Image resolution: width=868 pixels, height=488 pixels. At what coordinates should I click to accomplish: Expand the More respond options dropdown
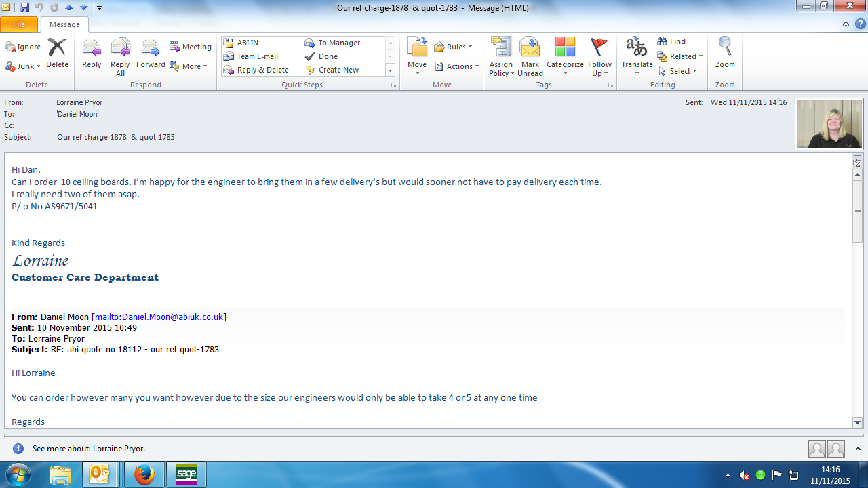pos(189,66)
